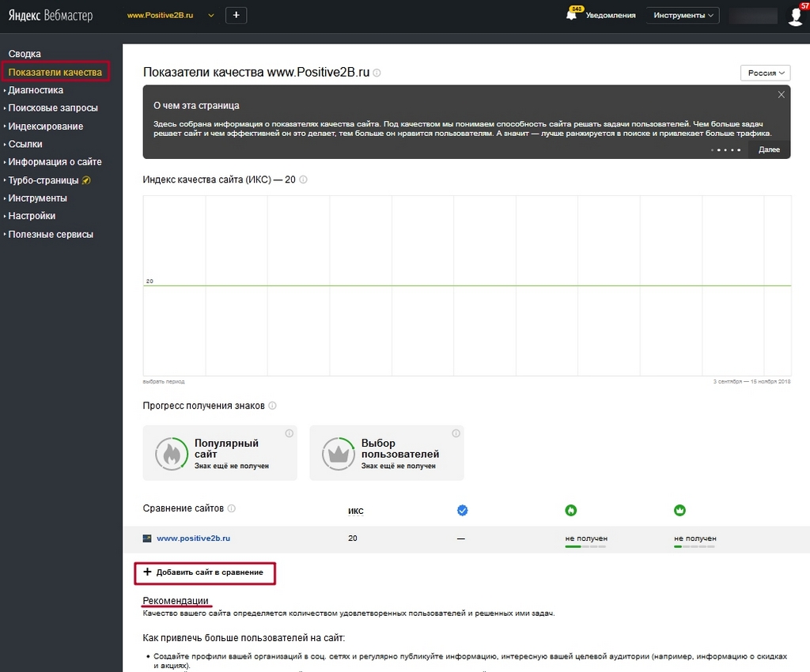
Task: Click the Яндекс Вебмастер logo
Action: [51, 16]
